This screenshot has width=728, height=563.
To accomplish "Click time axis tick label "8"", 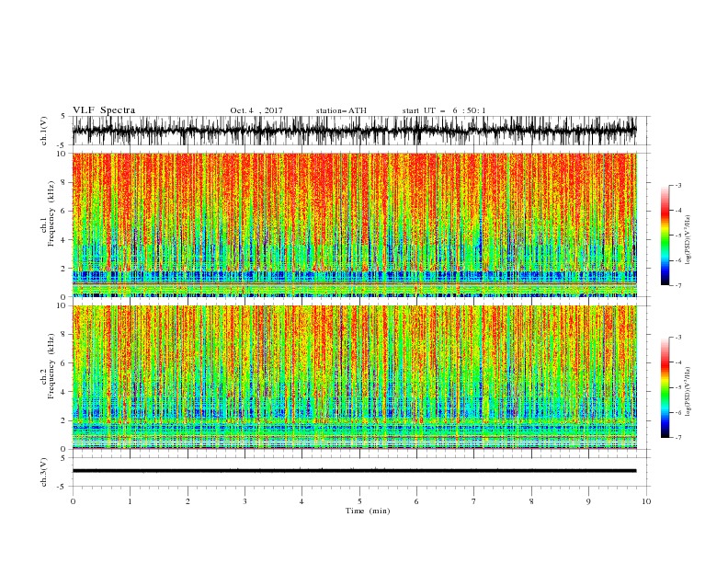I will pos(531,501).
